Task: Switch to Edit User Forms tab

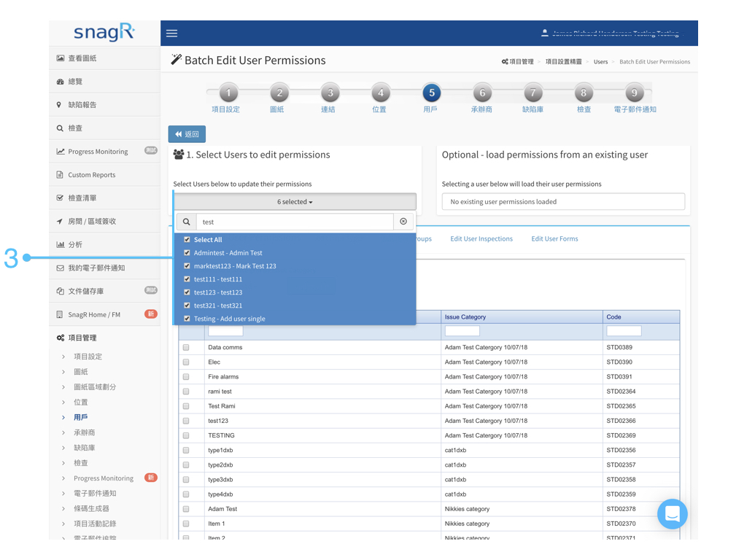Action: point(554,239)
